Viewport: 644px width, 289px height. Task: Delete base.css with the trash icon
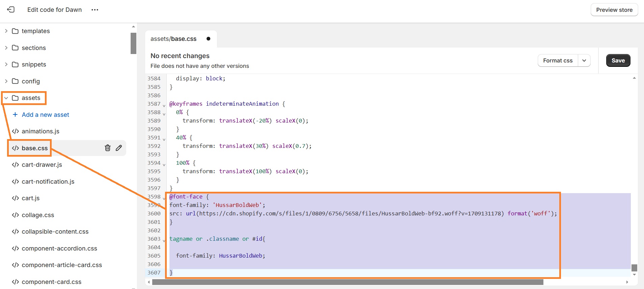coord(108,148)
